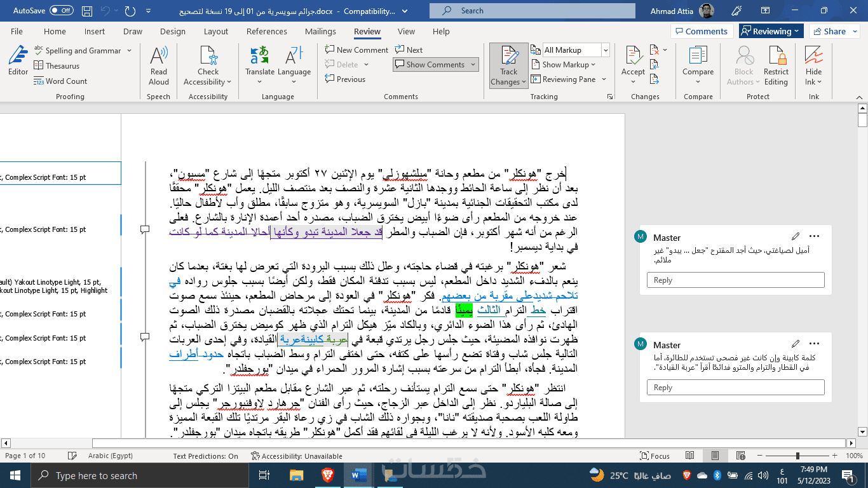Add a New Comment
The image size is (868, 488).
356,50
